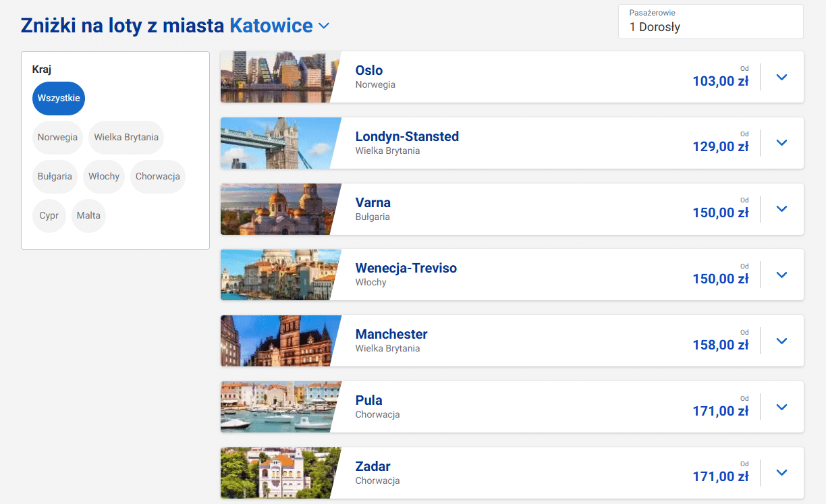
Task: Click the Oslo skyline thumbnail
Action: [x=277, y=77]
